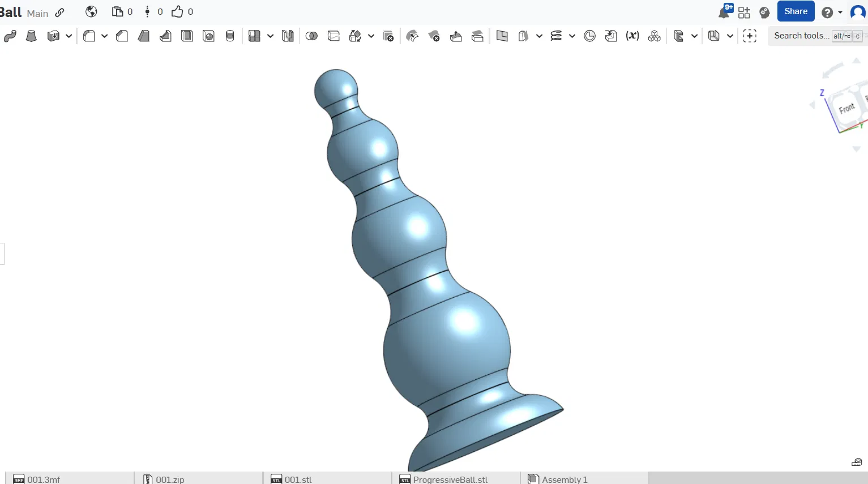Focus the Search tools field
The width and height of the screenshot is (868, 484).
817,36
